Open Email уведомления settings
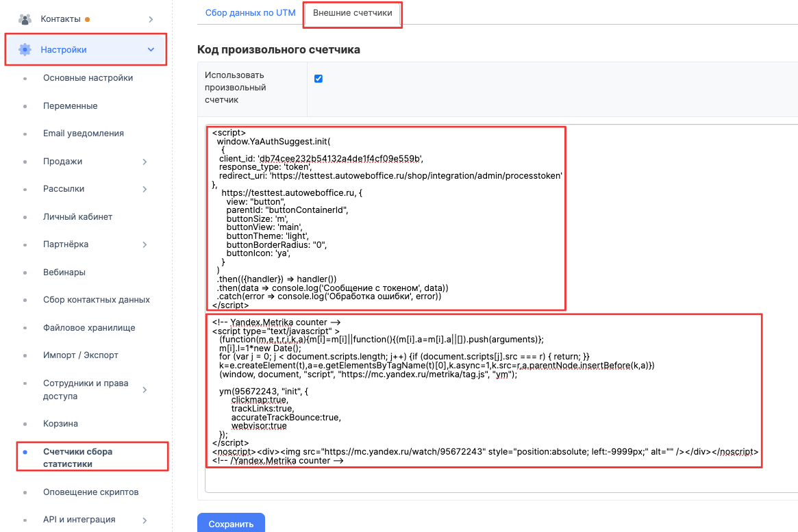This screenshot has width=798, height=532. pos(84,134)
